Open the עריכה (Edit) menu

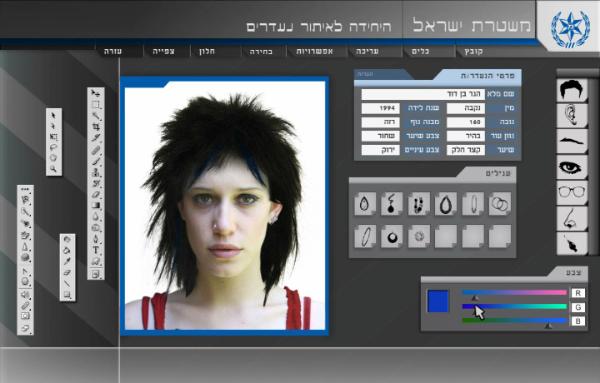click(x=367, y=51)
